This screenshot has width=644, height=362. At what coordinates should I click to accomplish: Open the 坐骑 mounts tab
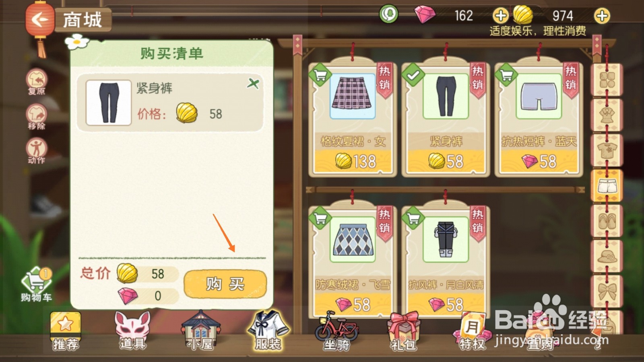[337, 331]
